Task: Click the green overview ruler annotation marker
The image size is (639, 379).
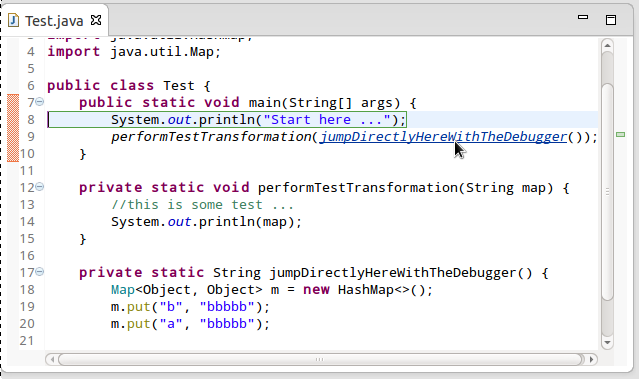Action: (620, 134)
